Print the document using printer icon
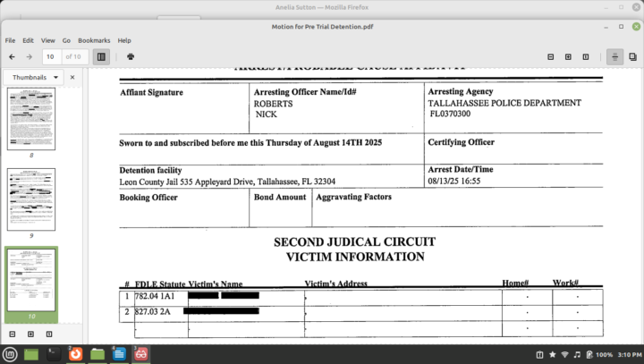Viewport: 644px width, 364px height. [131, 56]
